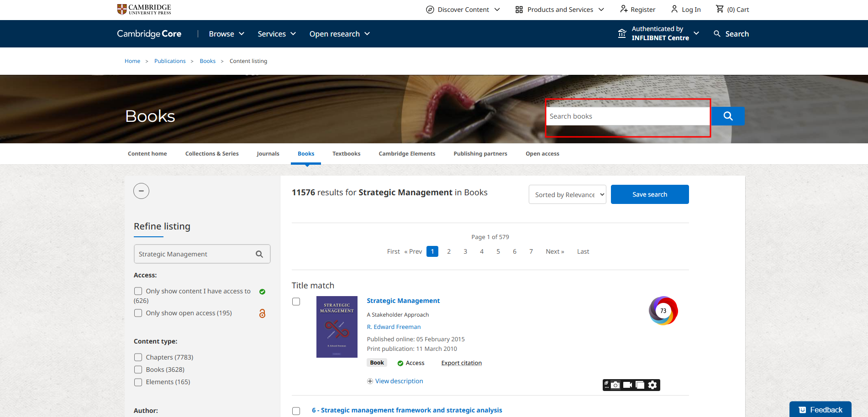
Task: Click the video record icon in capture toolbar
Action: [628, 385]
